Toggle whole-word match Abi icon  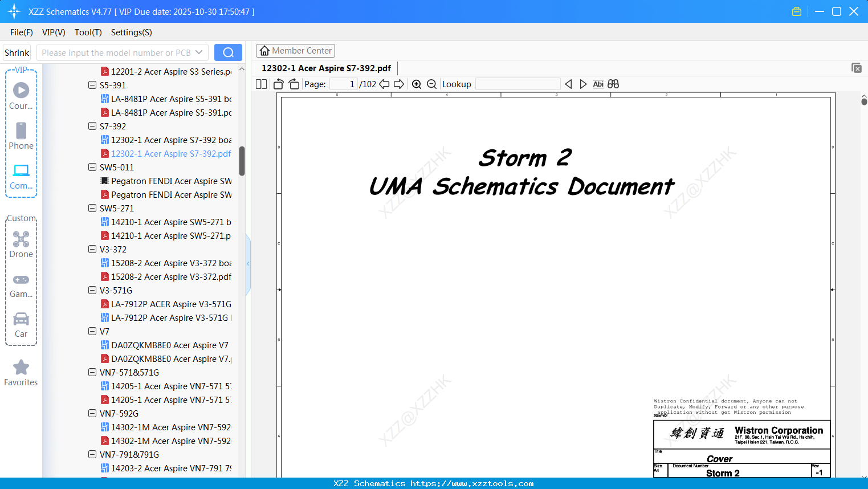coord(598,84)
